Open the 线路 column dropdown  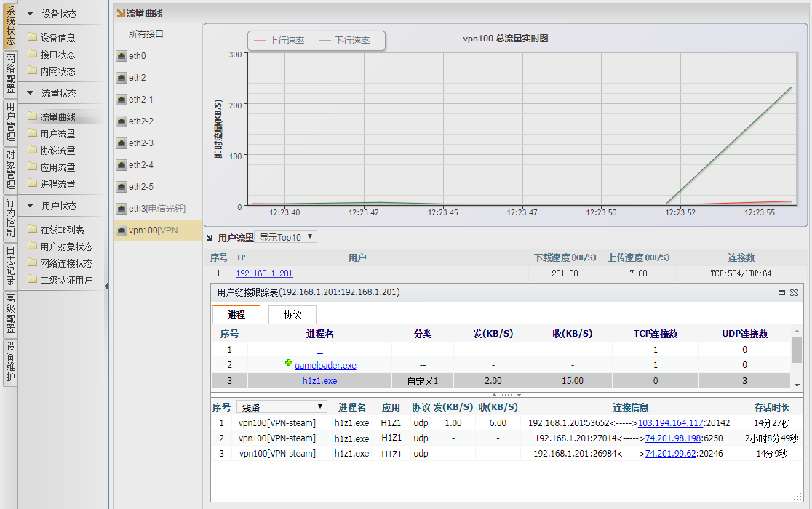[282, 407]
